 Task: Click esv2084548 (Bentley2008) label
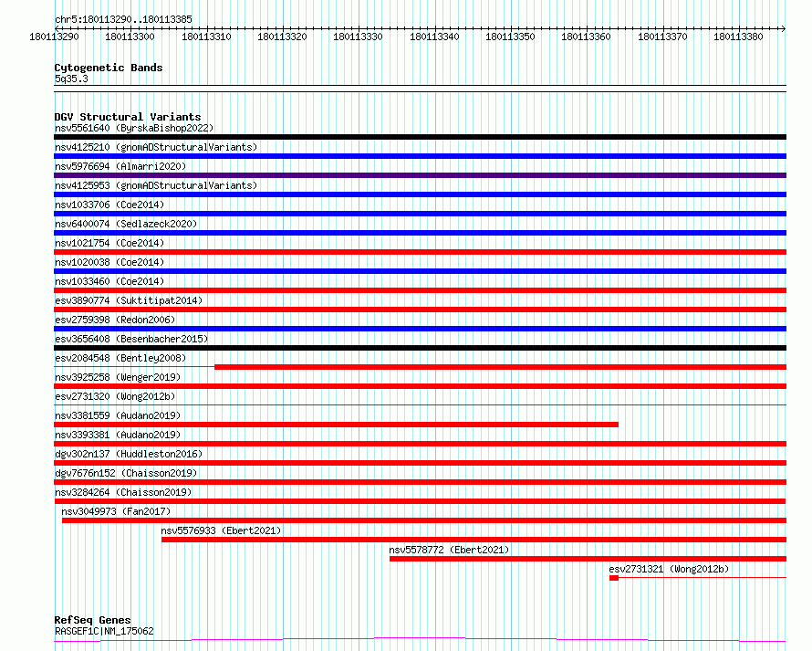tap(120, 358)
